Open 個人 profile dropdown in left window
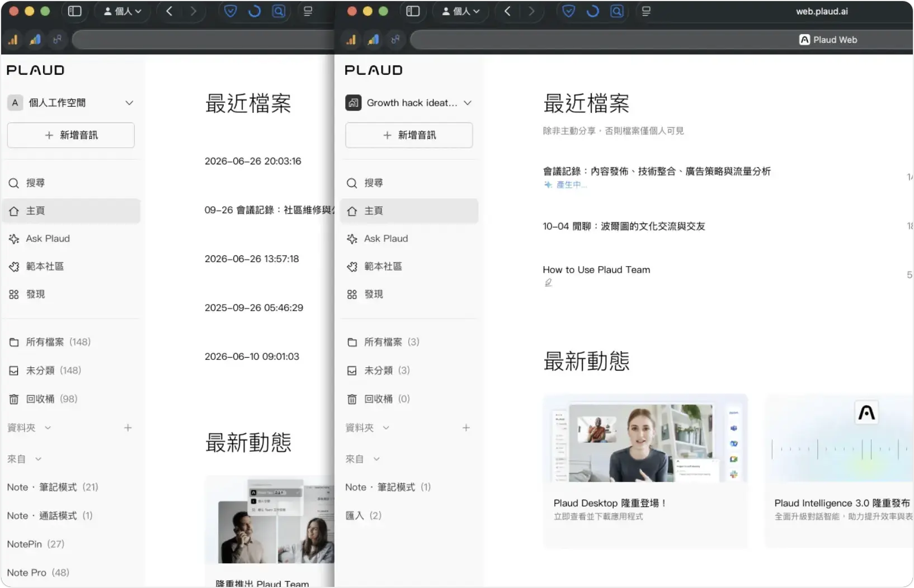The height and width of the screenshot is (588, 914). [x=123, y=11]
